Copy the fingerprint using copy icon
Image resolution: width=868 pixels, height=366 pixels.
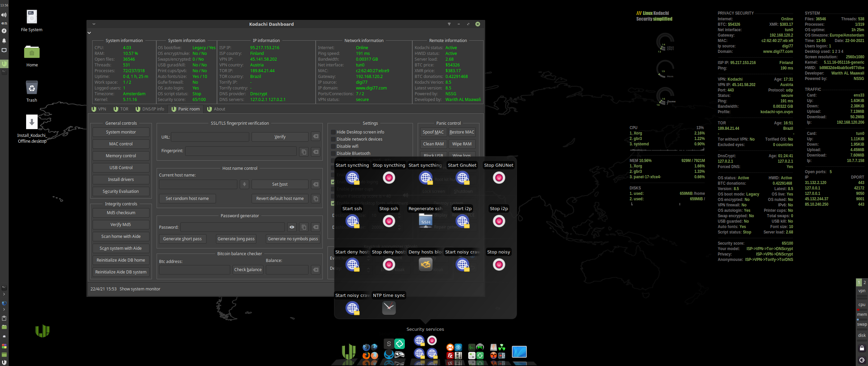pos(304,152)
